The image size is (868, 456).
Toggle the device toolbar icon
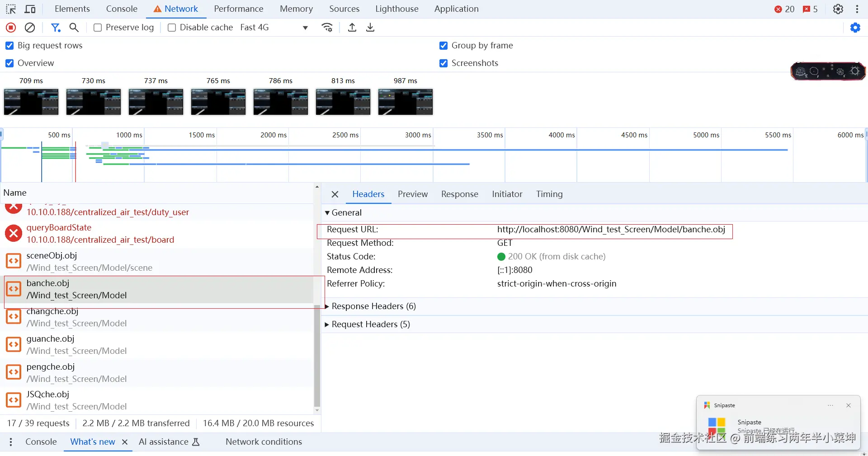pos(30,9)
